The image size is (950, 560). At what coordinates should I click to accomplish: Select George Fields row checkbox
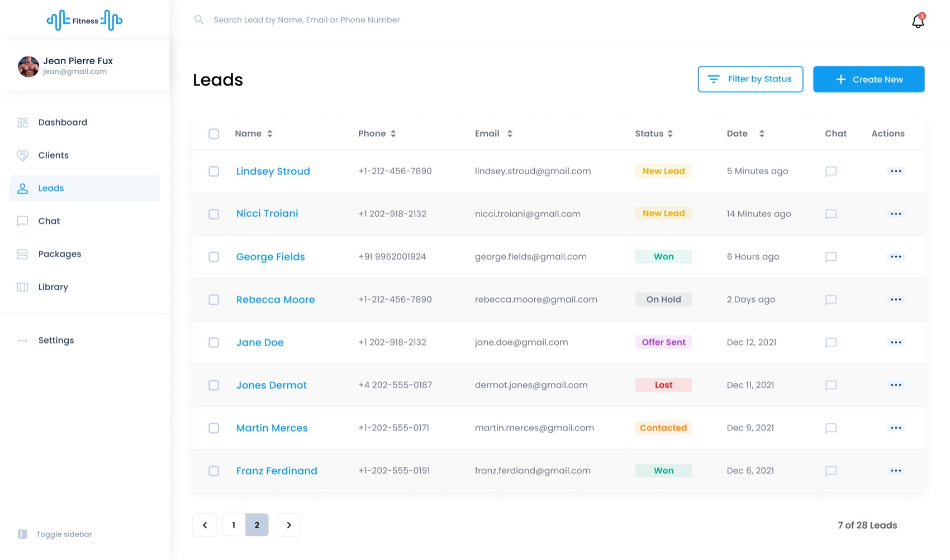pos(214,257)
